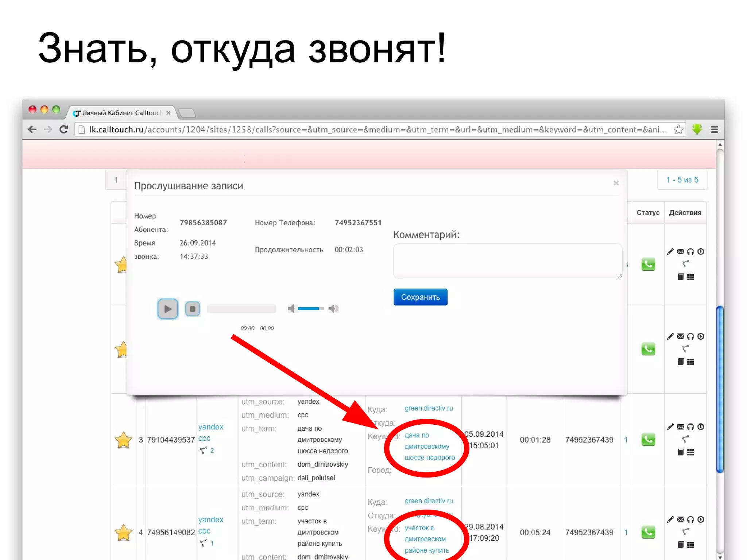This screenshot has width=747, height=560.
Task: Open the path link with count 2
Action: [207, 450]
